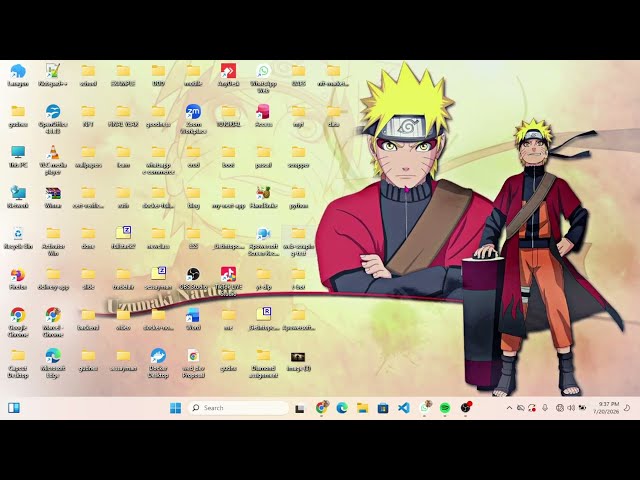Open Spotify from the taskbar
Viewport: 640px width, 480px height.
(x=445, y=408)
